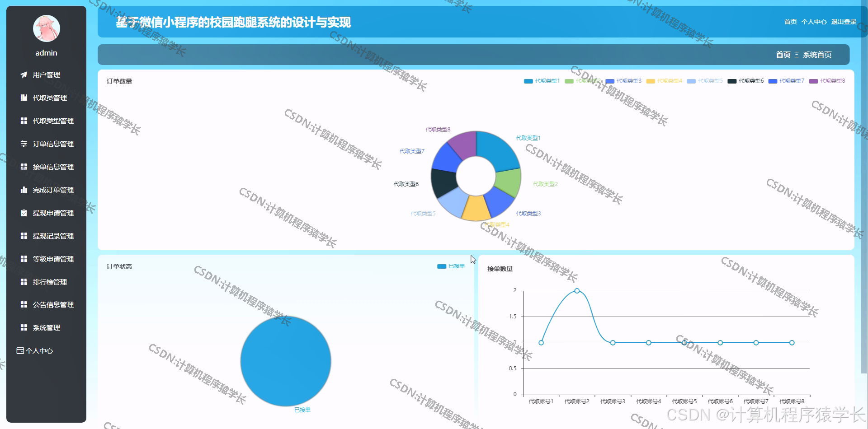This screenshot has height=429, width=868.
Task: Click the admin username under the avatar
Action: 47,53
